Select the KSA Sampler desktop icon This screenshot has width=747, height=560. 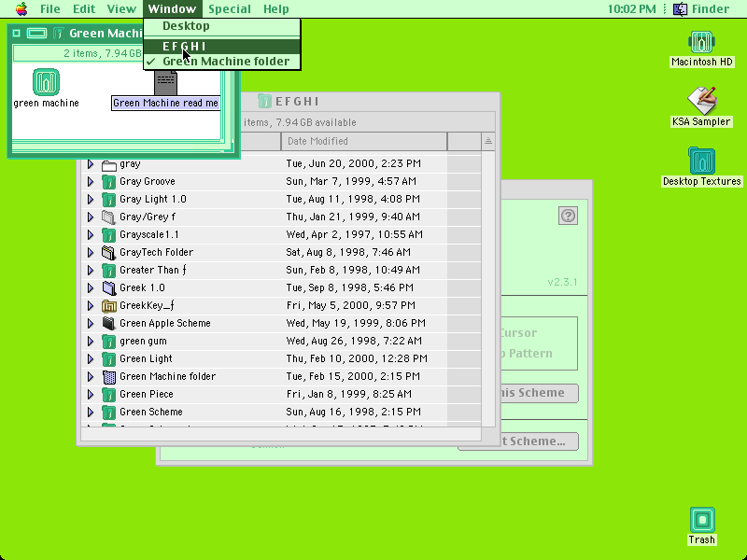coord(701,101)
